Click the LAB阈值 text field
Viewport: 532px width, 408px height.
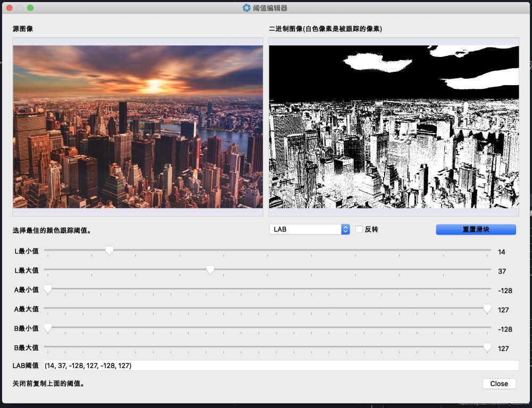coord(281,365)
